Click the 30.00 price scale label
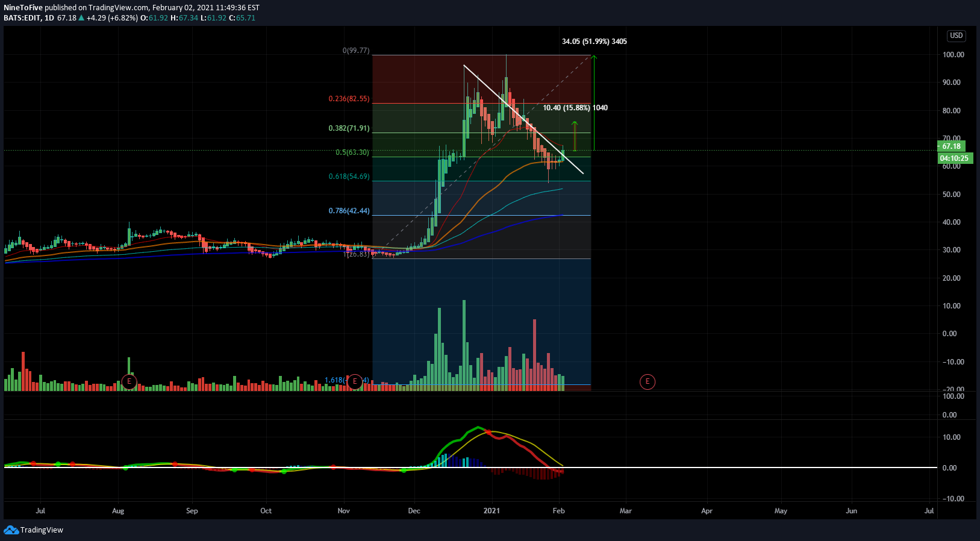980x541 pixels. pos(952,250)
